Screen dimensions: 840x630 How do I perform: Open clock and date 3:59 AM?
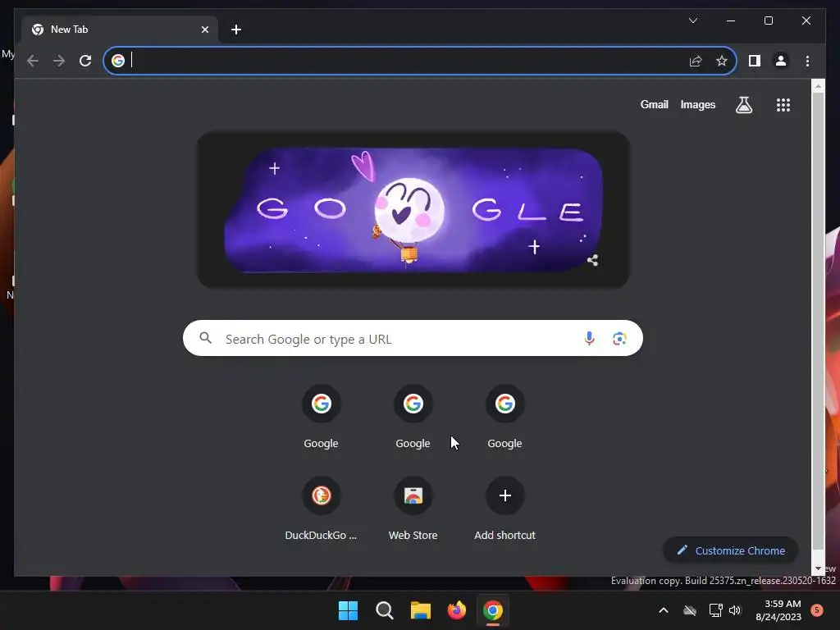click(x=778, y=610)
